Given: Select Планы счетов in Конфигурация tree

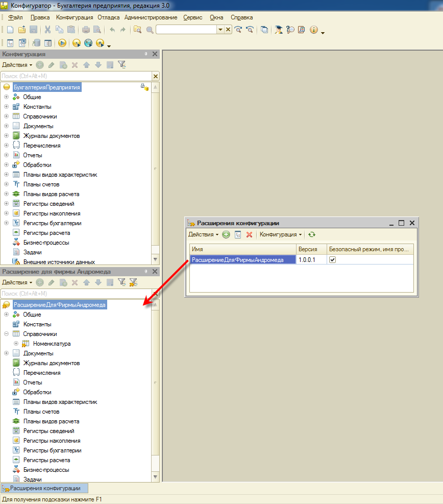Looking at the screenshot, I should click(41, 184).
